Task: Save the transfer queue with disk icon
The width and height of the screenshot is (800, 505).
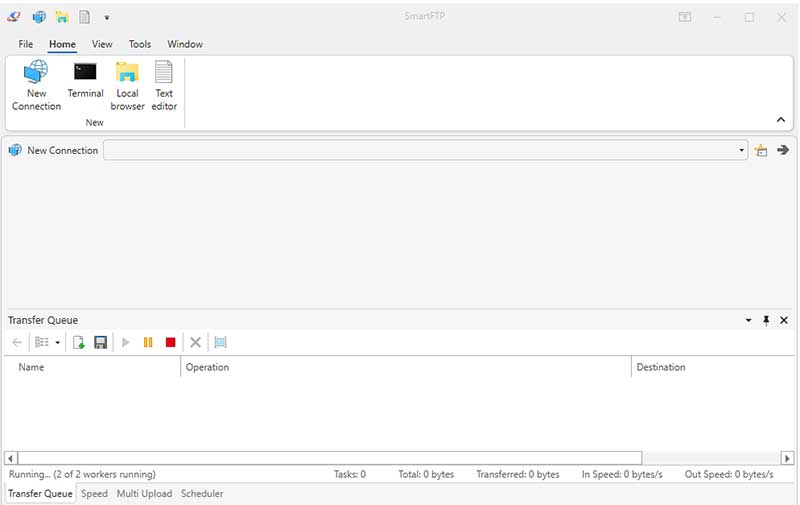Action: tap(101, 342)
